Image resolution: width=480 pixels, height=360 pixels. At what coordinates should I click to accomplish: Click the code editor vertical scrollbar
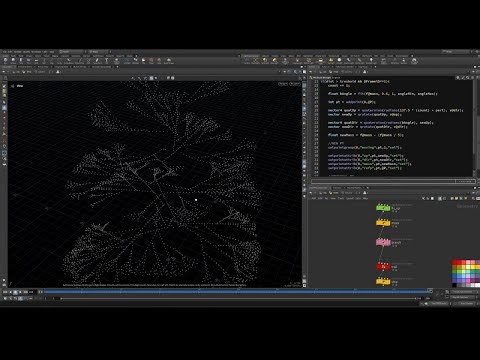pos(474,127)
